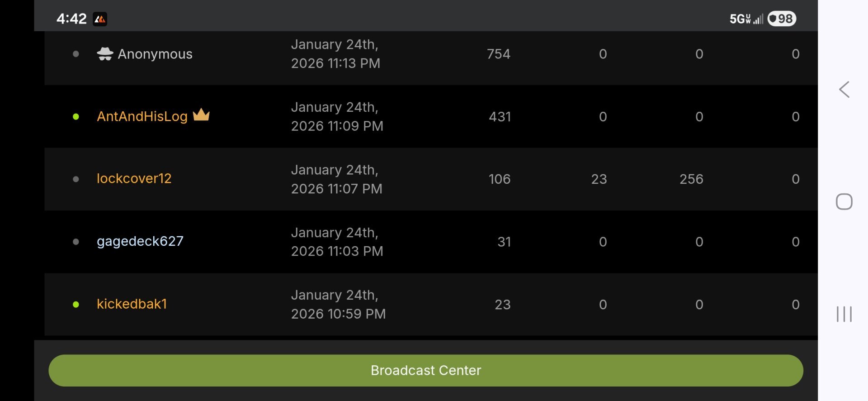Click the gray status dot for lockcover12

click(76, 179)
